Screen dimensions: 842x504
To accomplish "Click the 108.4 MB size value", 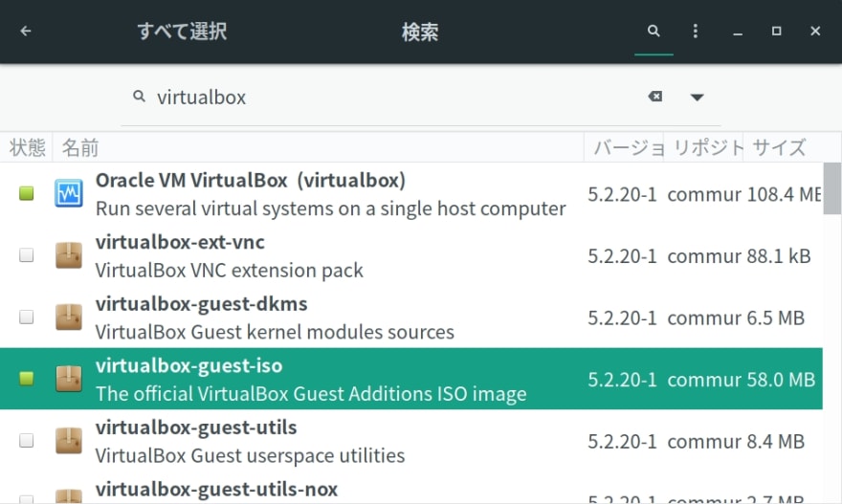I will (x=784, y=194).
